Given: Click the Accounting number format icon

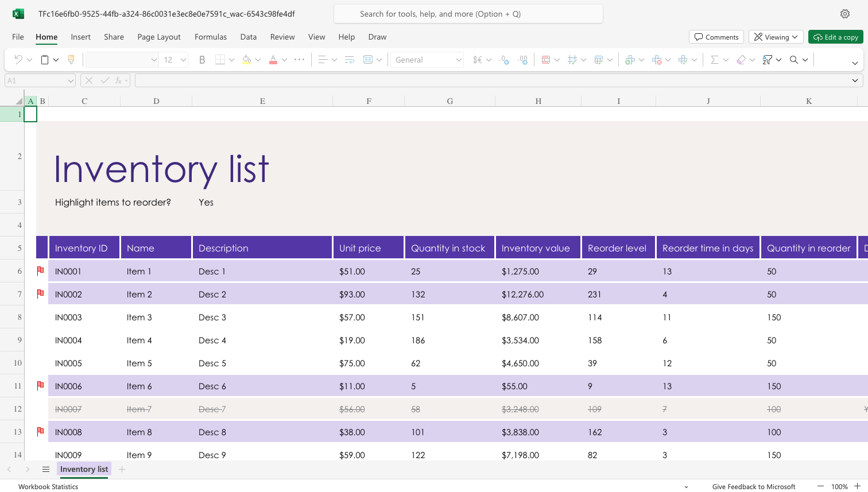Looking at the screenshot, I should (478, 59).
